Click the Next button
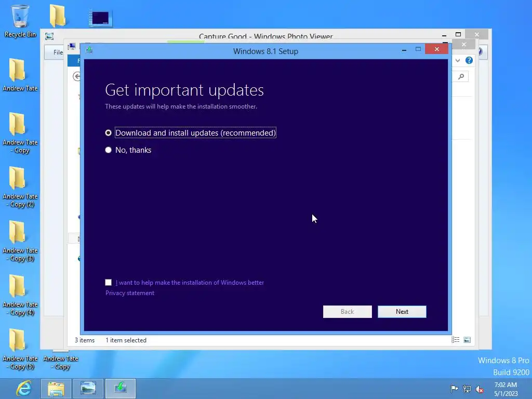Screen dimensions: 532x399 pyautogui.click(x=402, y=312)
